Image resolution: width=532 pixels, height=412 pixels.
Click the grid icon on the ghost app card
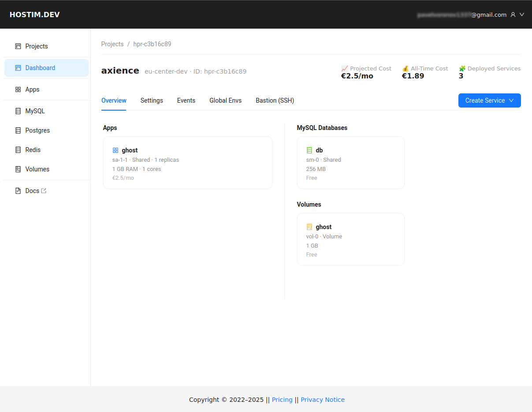(x=115, y=150)
